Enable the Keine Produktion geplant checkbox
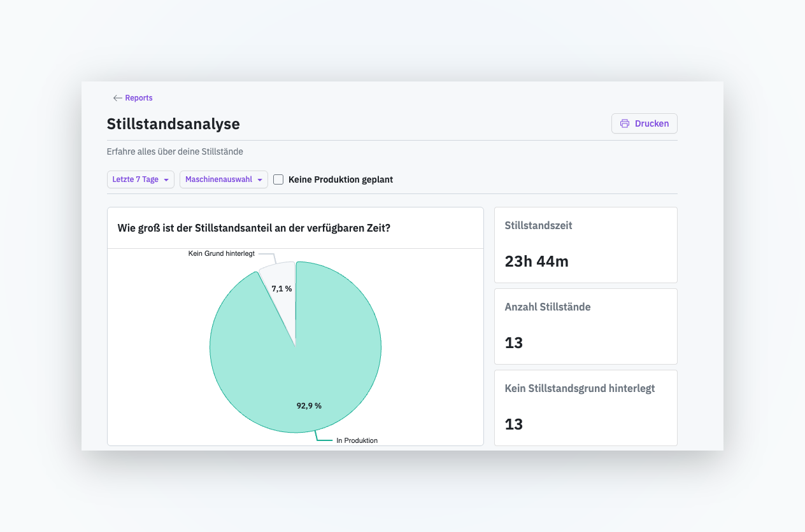 (278, 179)
